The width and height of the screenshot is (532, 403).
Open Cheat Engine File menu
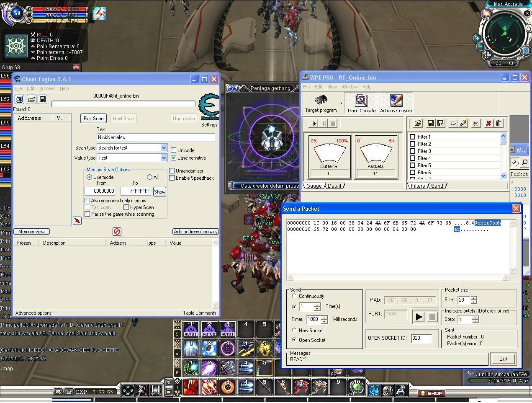pos(18,88)
